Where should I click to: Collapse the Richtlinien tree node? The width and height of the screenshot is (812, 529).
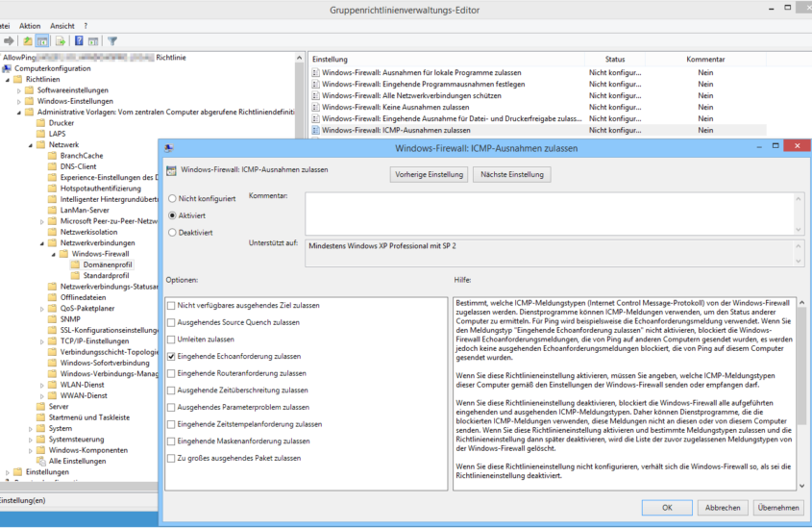(8, 80)
